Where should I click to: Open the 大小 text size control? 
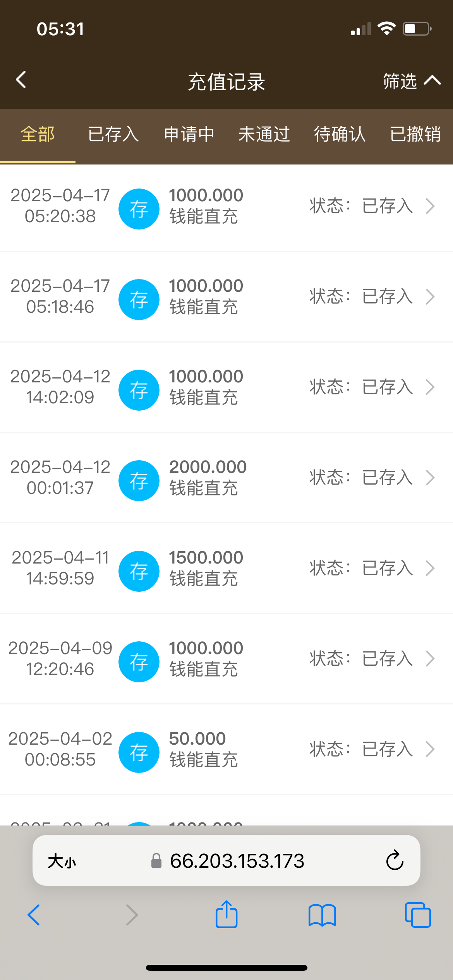[62, 861]
